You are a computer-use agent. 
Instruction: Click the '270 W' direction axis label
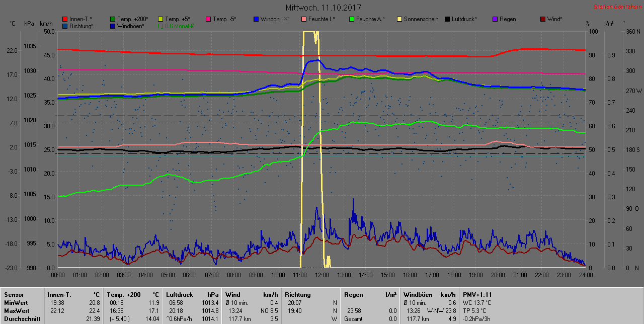pos(633,91)
